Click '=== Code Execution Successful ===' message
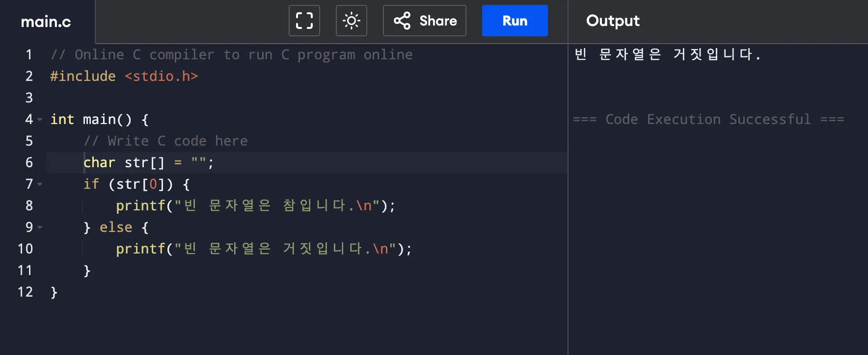This screenshot has width=868, height=355. tap(708, 119)
